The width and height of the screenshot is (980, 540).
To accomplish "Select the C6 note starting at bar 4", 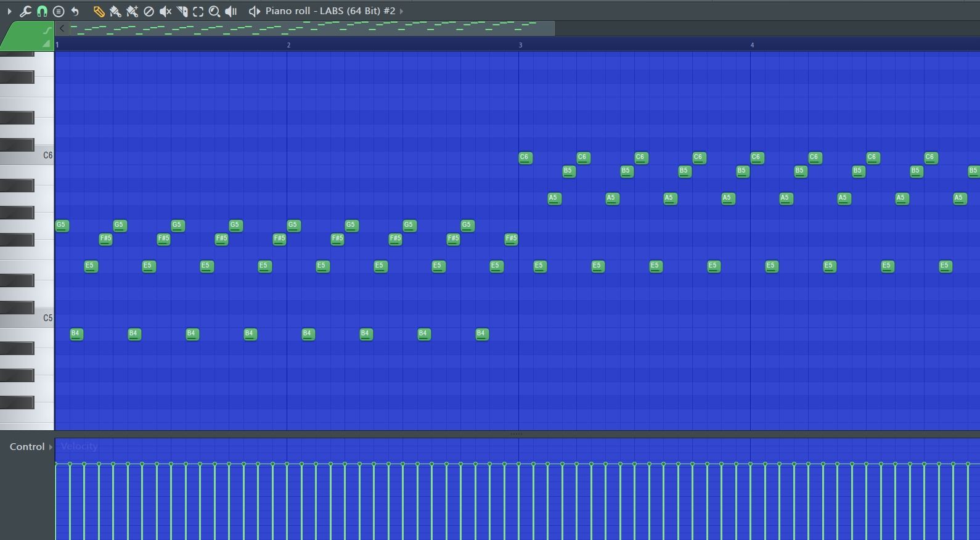I will click(757, 158).
